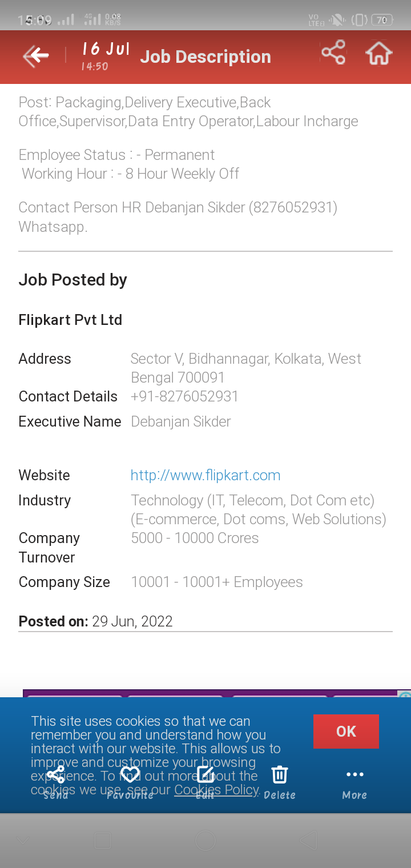Tap the ad banner info icon

coord(405,696)
